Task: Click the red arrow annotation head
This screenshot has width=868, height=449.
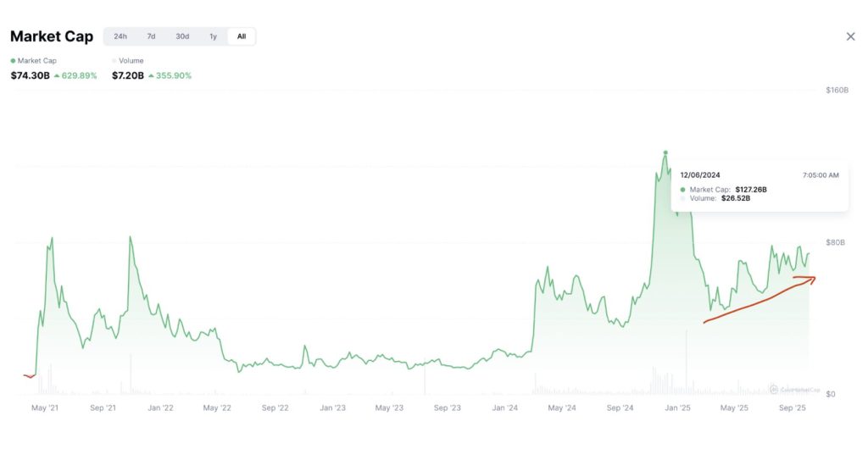Action: (x=812, y=279)
